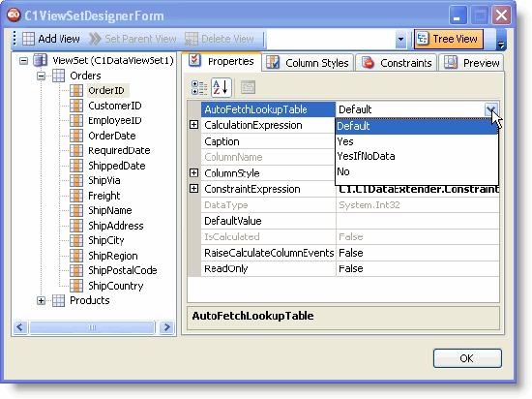Select the RequiredDate column icon
Screen dimensions: 532x399
tap(76, 150)
